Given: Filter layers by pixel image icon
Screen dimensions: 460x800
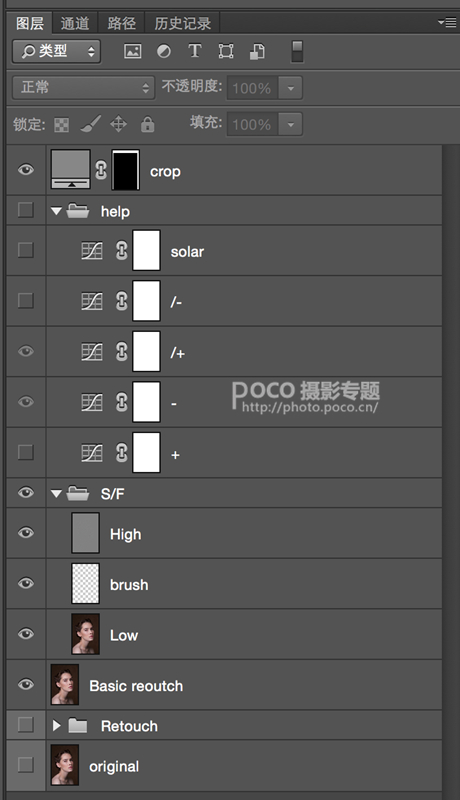Looking at the screenshot, I should click(133, 52).
